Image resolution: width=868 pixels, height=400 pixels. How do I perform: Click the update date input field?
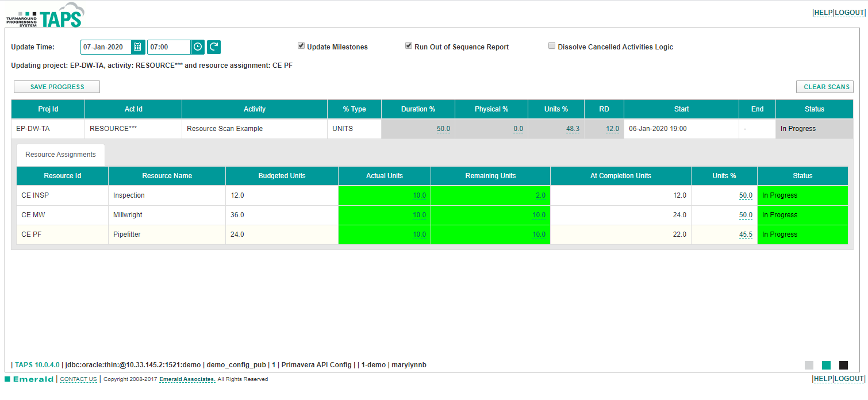click(106, 47)
